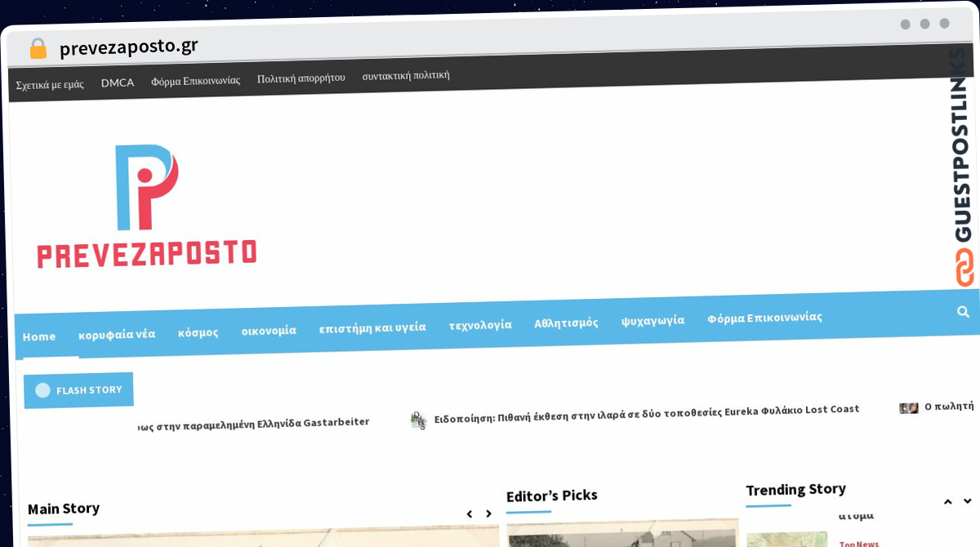
Task: Click the Prevezaposto site logo
Action: click(x=147, y=207)
